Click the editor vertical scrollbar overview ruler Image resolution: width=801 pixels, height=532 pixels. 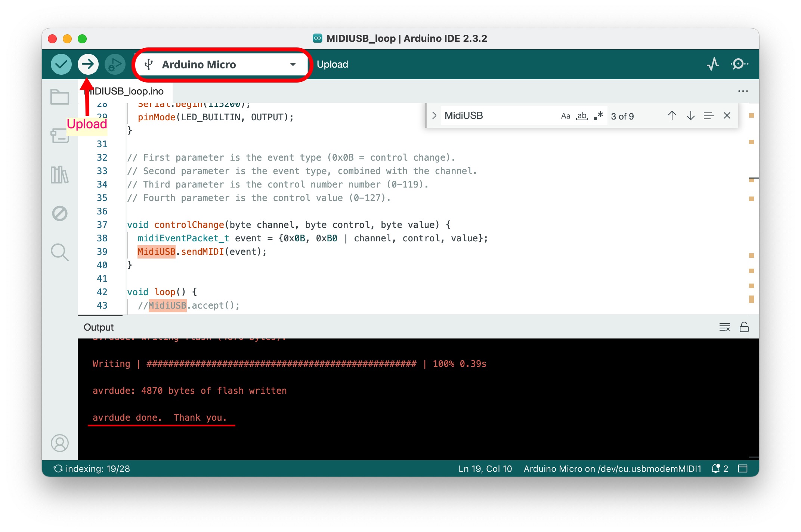753,208
